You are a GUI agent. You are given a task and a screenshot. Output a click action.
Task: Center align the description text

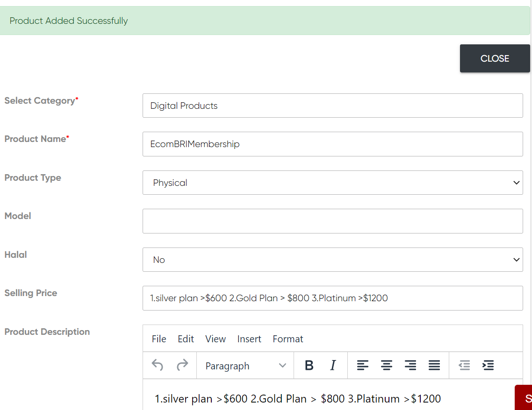pos(386,365)
